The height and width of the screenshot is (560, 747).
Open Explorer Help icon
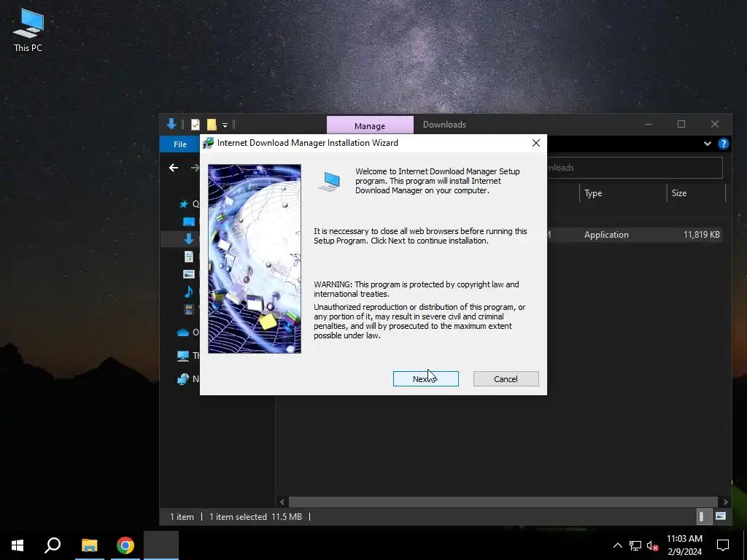(x=723, y=144)
